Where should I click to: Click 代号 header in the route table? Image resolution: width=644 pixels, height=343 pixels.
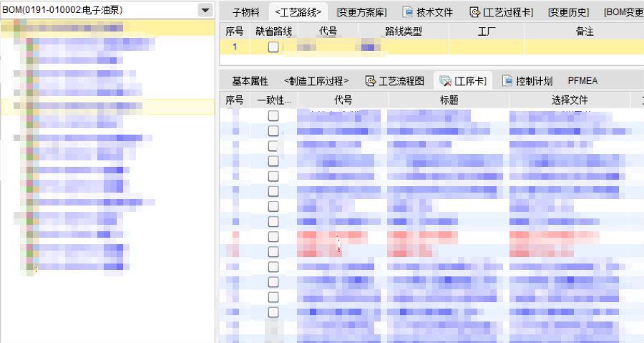click(x=328, y=32)
